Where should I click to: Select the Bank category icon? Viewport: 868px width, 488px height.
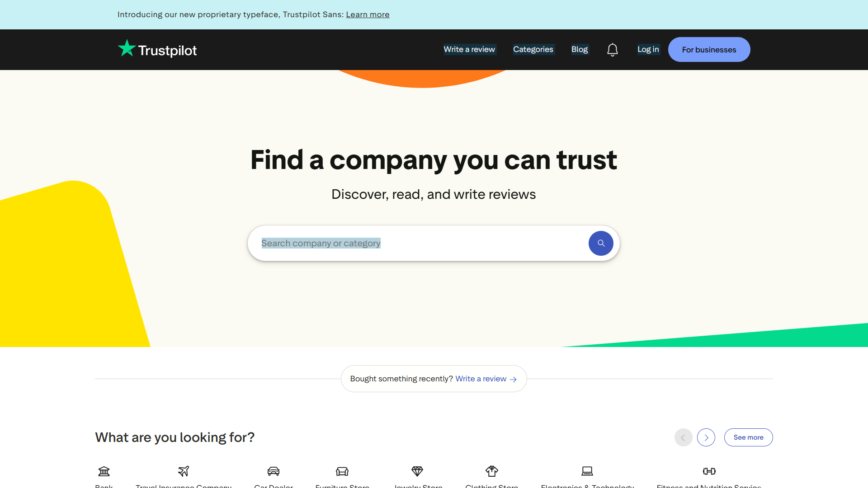tap(104, 471)
